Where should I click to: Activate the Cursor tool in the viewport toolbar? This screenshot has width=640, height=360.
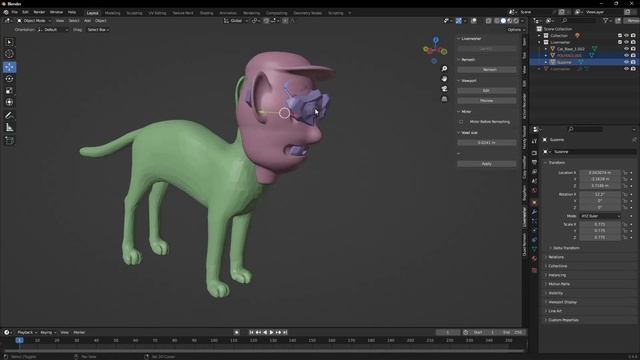[x=9, y=53]
